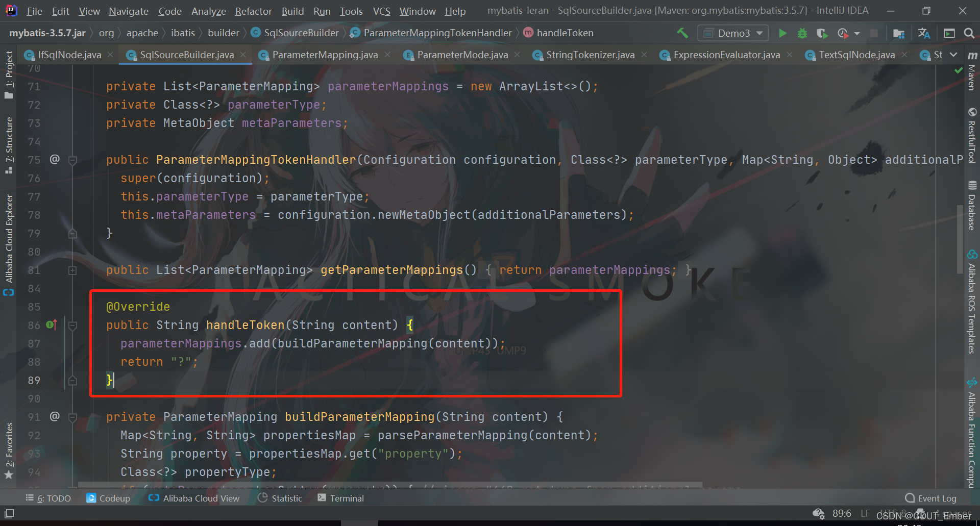Image resolution: width=980 pixels, height=526 pixels.
Task: Start debugging with the green bug icon
Action: [x=802, y=33]
